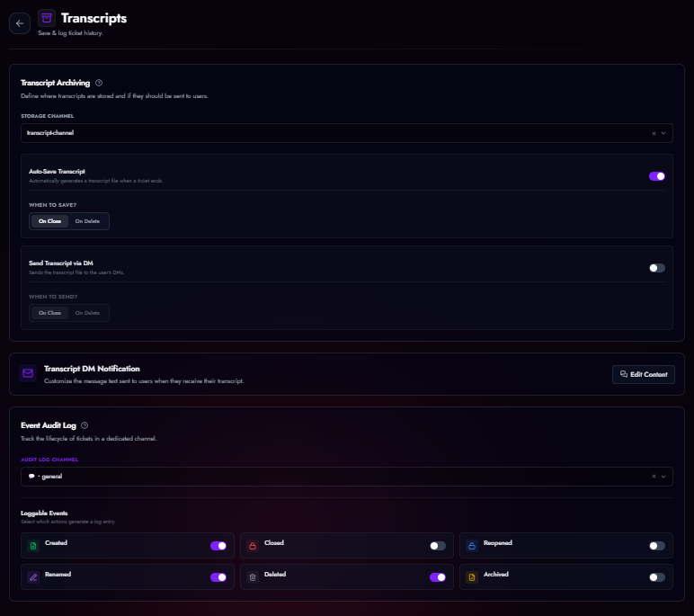Image resolution: width=694 pixels, height=616 pixels.
Task: Open the Storage Channel combo box
Action: [347, 133]
